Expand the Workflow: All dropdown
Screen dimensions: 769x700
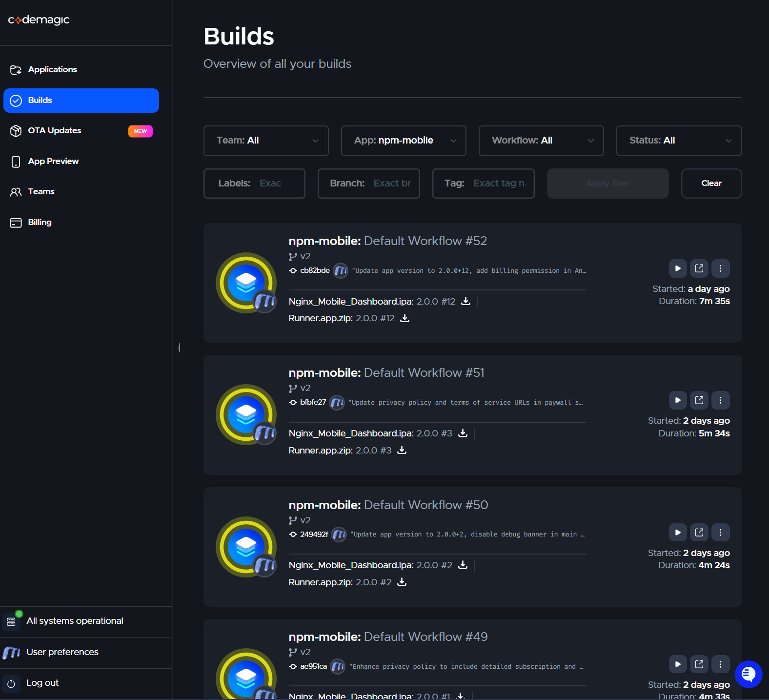541,141
